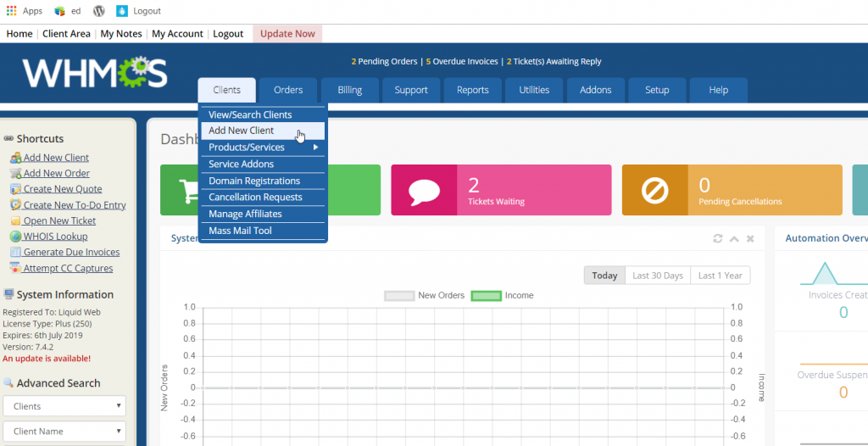Go to the Home link
868x446 pixels.
(19, 34)
